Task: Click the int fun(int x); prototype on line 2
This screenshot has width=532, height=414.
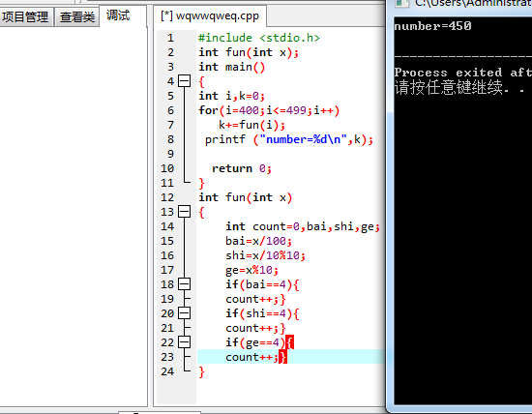Action: (x=249, y=52)
